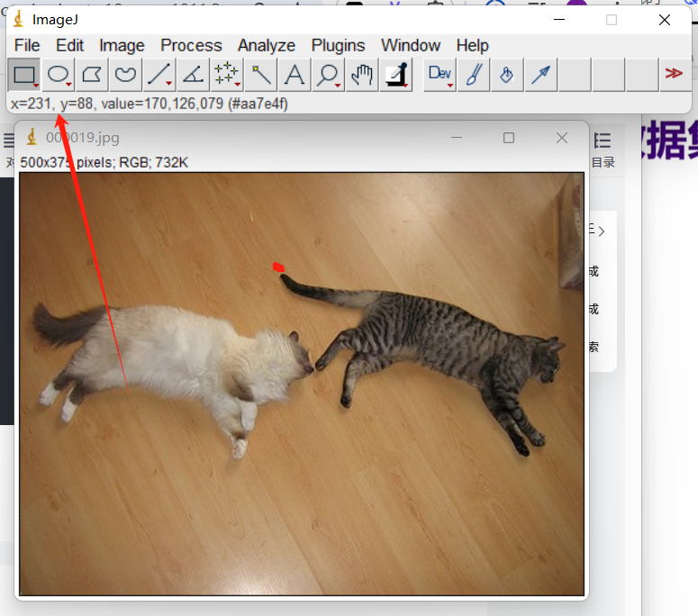Close the 000019.jpg image window
698x616 pixels.
point(562,138)
